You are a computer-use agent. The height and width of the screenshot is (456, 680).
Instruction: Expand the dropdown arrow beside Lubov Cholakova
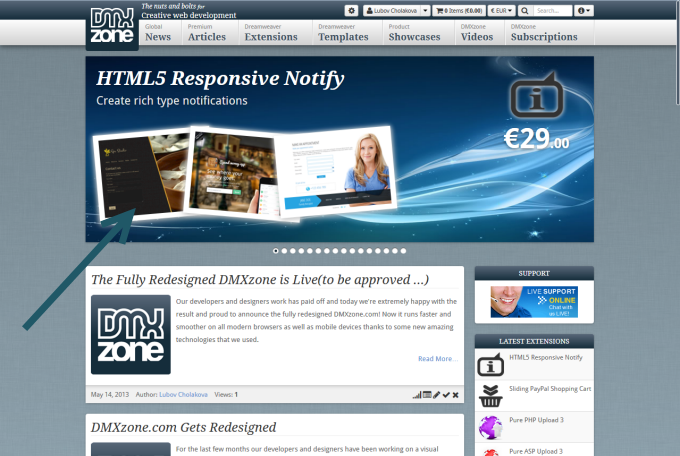coord(425,10)
